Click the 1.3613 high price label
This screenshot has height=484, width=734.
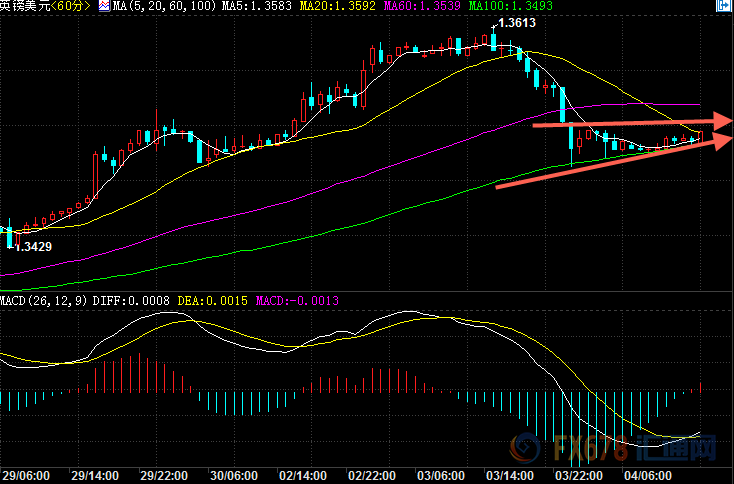pyautogui.click(x=517, y=23)
